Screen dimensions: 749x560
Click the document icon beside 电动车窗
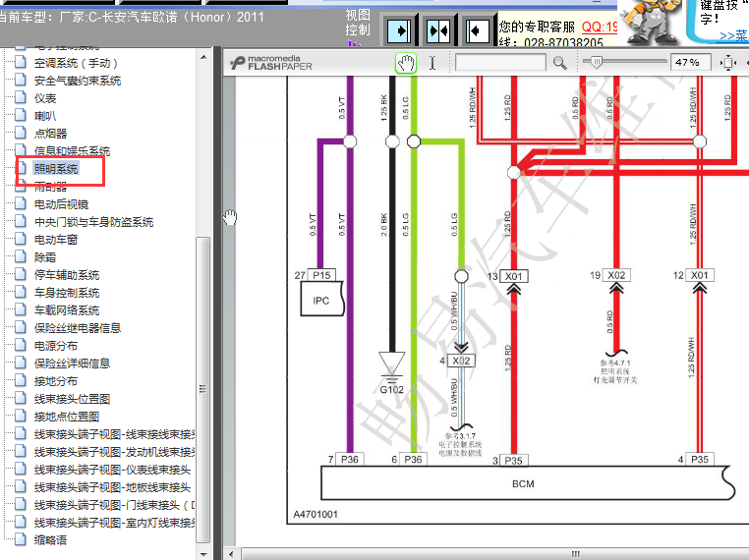point(20,239)
